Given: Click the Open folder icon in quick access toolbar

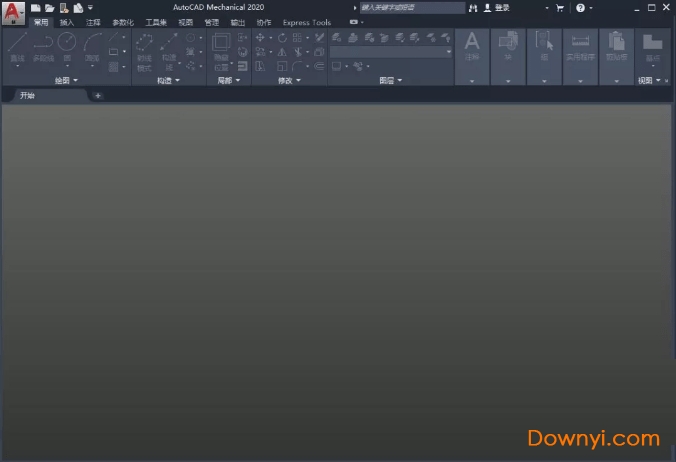Looking at the screenshot, I should point(50,8).
